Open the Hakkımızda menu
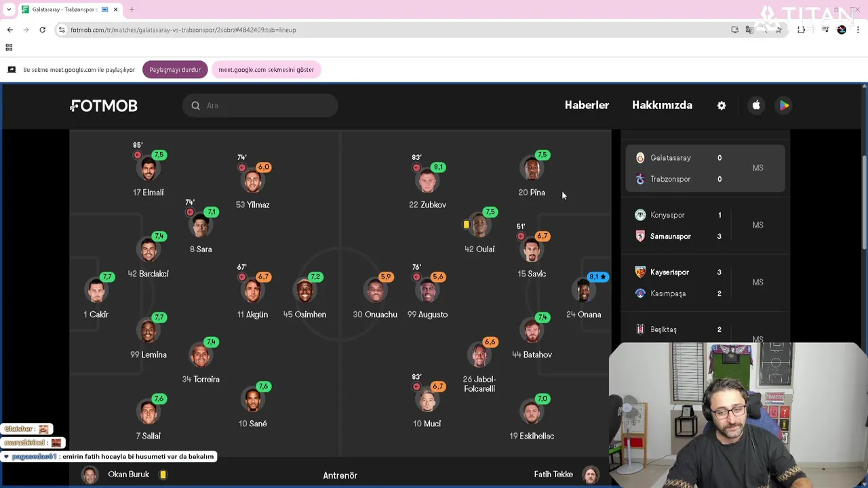The height and width of the screenshot is (488, 868). coord(662,105)
